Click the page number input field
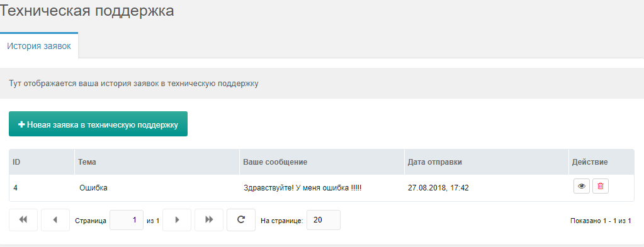The height and width of the screenshot is (247, 644). (127, 220)
